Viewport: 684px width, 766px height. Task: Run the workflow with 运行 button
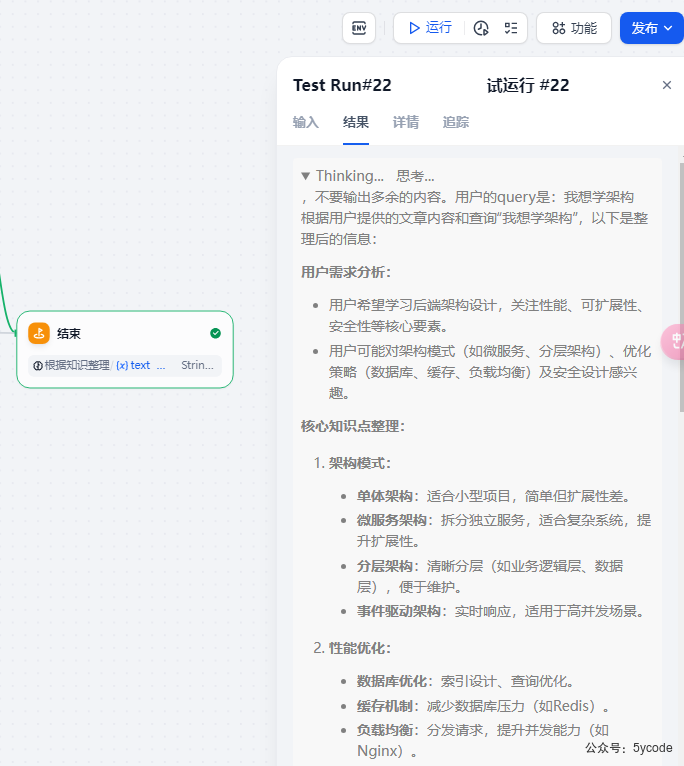430,28
